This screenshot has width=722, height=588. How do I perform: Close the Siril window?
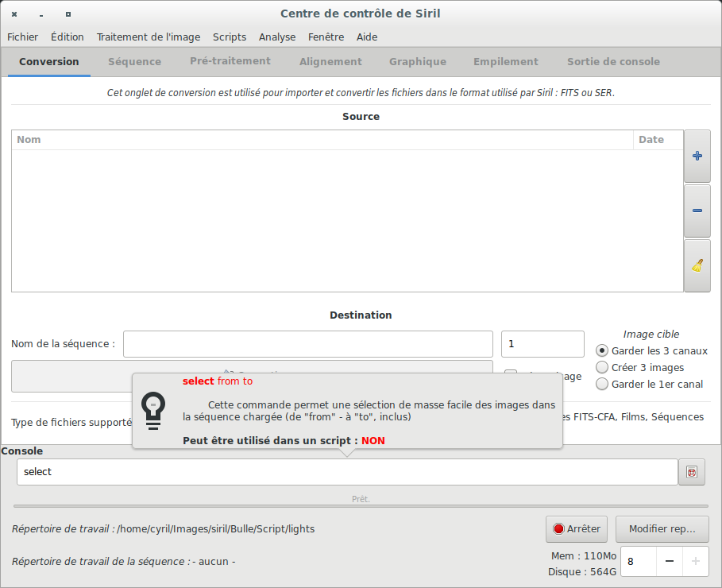click(x=14, y=14)
